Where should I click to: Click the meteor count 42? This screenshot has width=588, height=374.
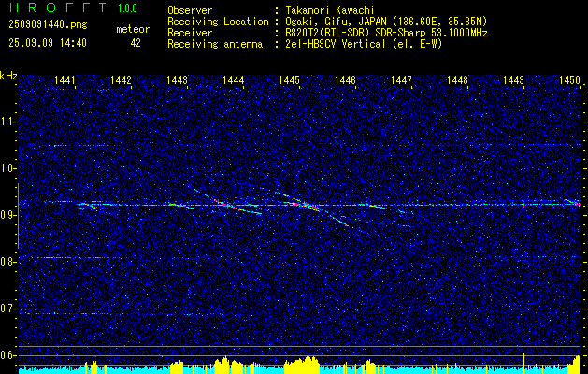tap(136, 43)
